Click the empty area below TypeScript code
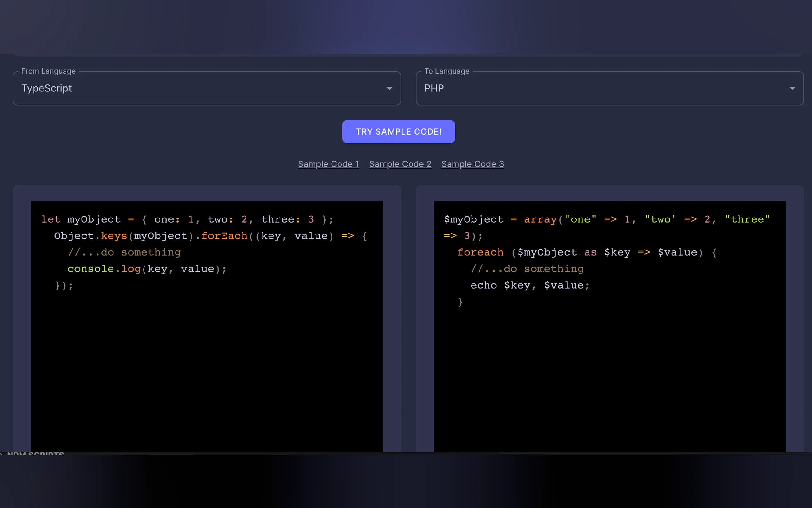 [x=207, y=369]
